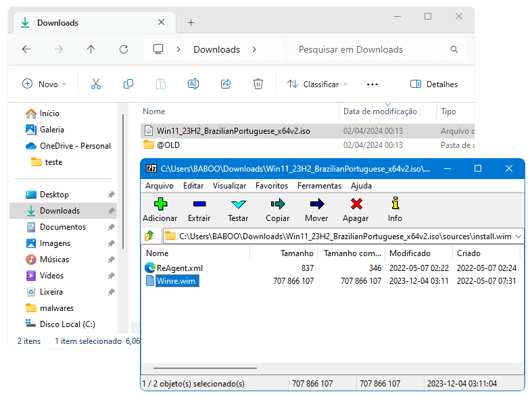Open the Favoritos menu
This screenshot has height=398, width=532.
click(272, 186)
